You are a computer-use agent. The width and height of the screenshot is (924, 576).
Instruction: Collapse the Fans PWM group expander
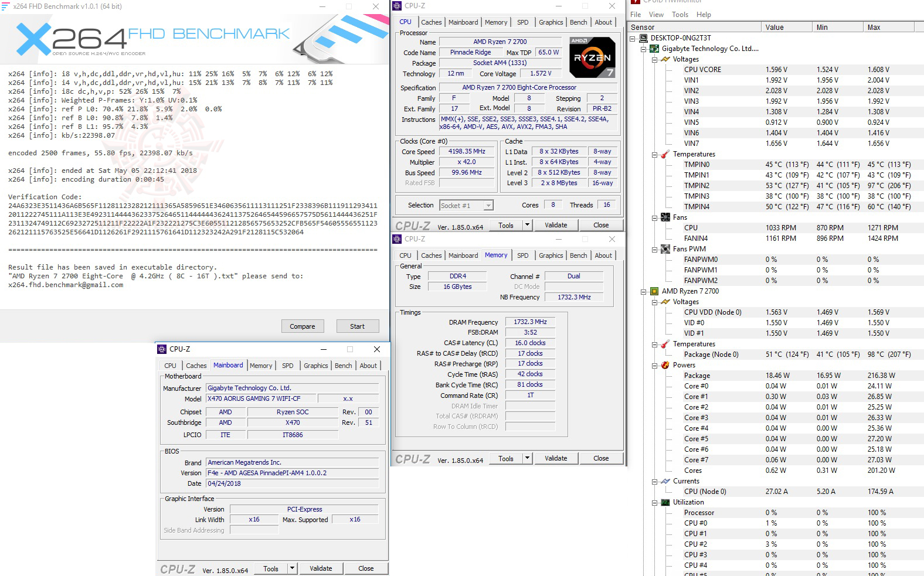[655, 250]
